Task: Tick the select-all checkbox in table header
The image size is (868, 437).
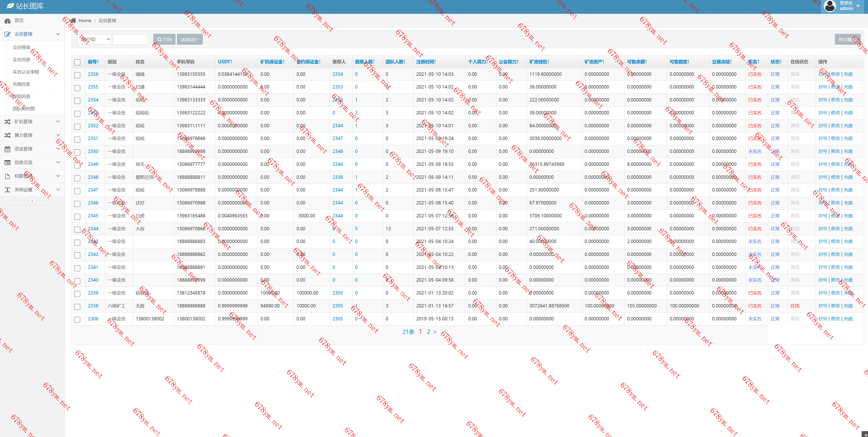Action: click(77, 62)
